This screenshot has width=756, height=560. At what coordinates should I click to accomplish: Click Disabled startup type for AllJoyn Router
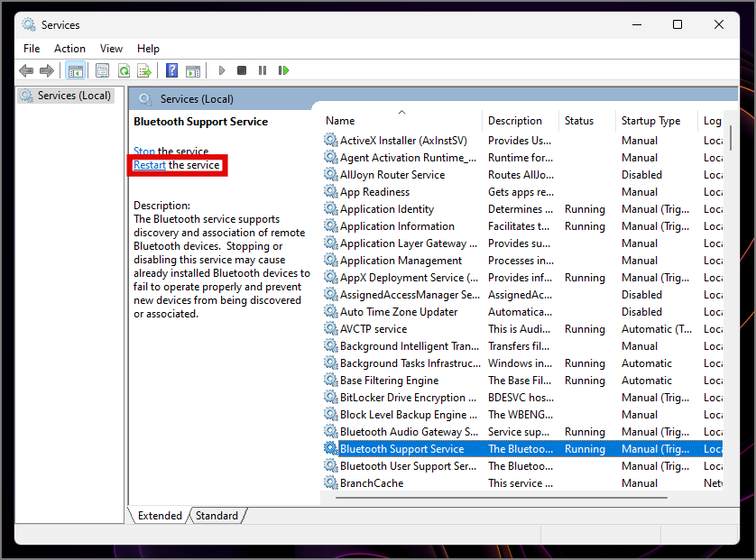(641, 174)
